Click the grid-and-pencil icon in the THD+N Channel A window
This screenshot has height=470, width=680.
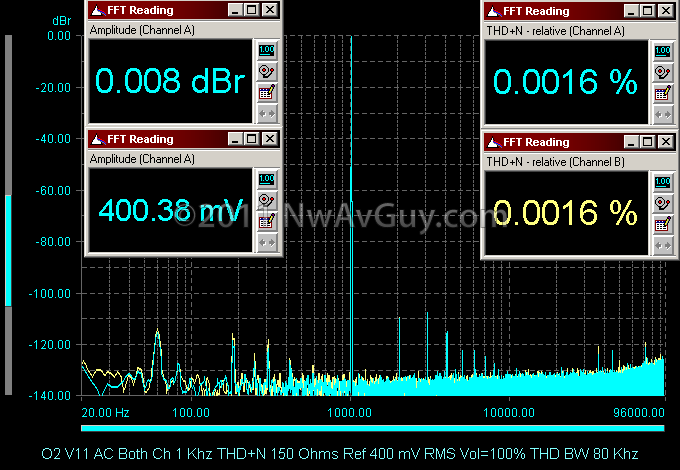pos(663,94)
